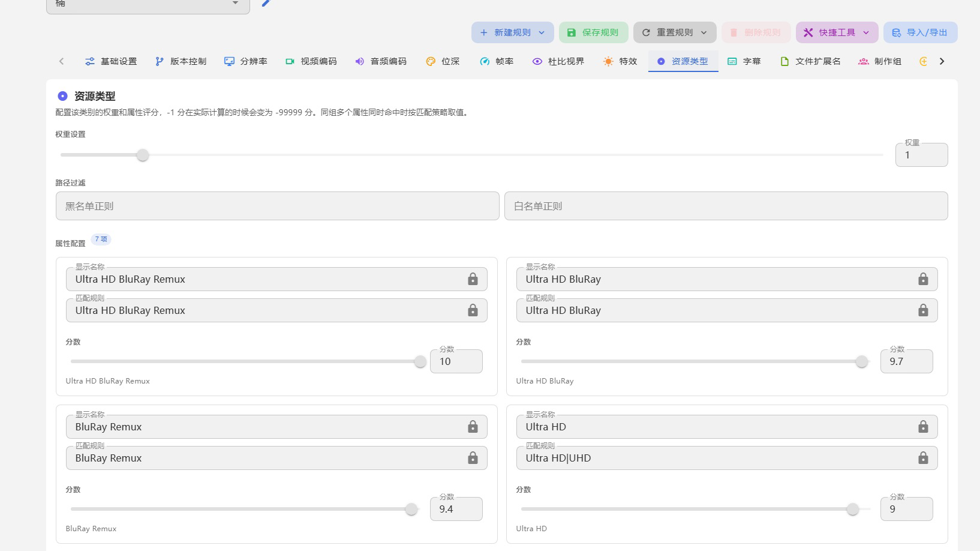Viewport: 980px width, 551px height.
Task: Click the 白名单正则 input field
Action: coord(726,206)
